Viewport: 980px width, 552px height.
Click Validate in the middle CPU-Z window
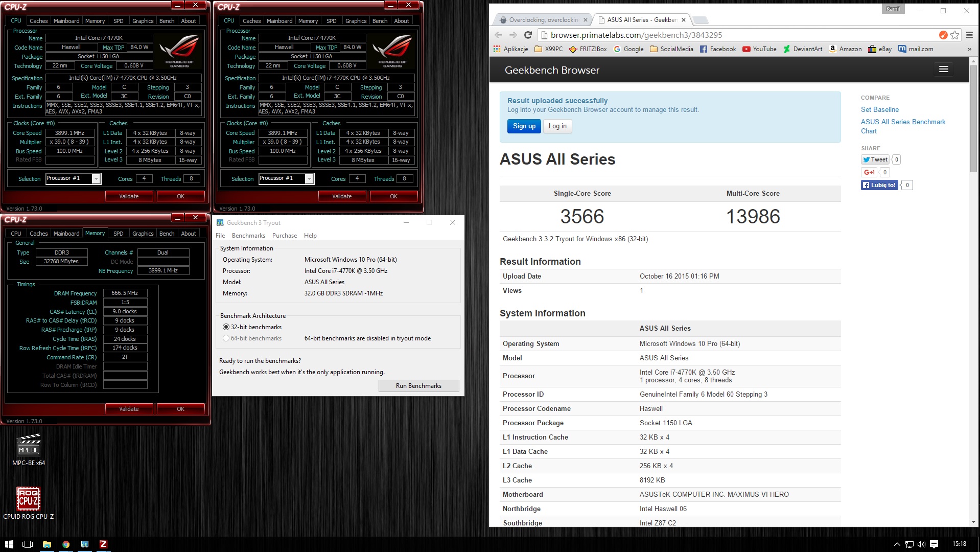pos(342,196)
